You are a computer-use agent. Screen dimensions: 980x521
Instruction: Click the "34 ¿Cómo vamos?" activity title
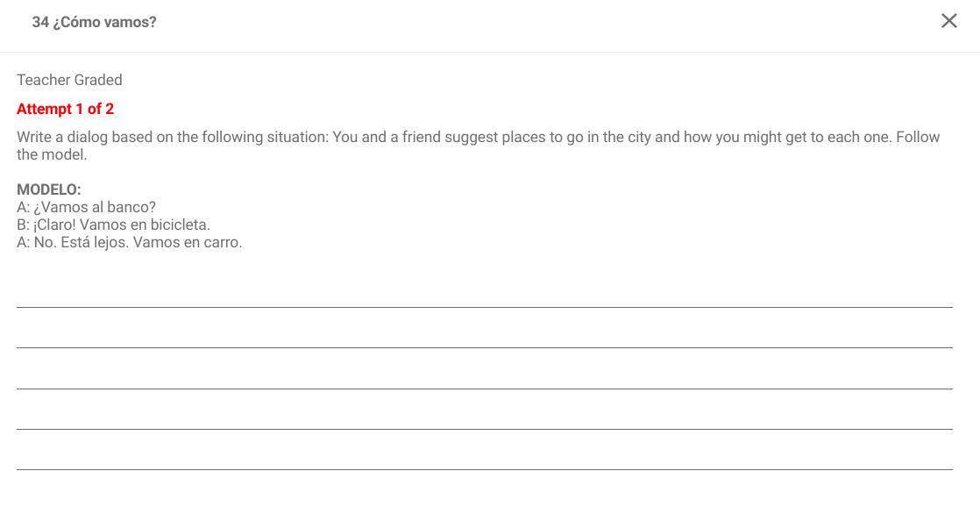pos(94,22)
